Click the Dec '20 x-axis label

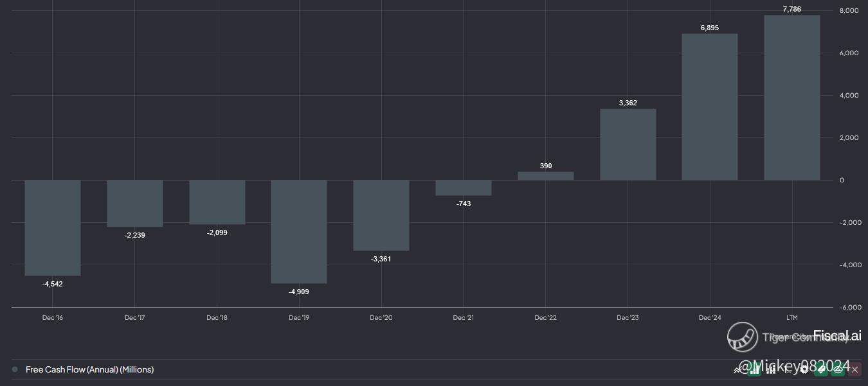pyautogui.click(x=381, y=318)
